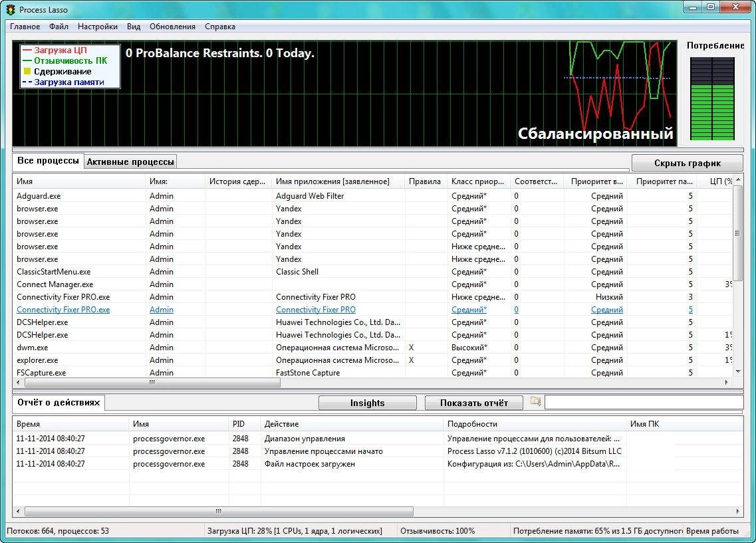Click the FastStone Capture application name cell
Image resolution: width=756 pixels, height=543 pixels.
tap(308, 372)
